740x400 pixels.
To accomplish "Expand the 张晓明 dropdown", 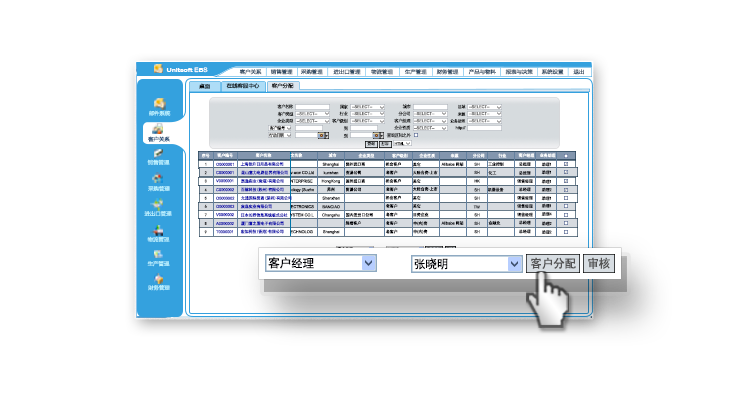I will pos(515,264).
